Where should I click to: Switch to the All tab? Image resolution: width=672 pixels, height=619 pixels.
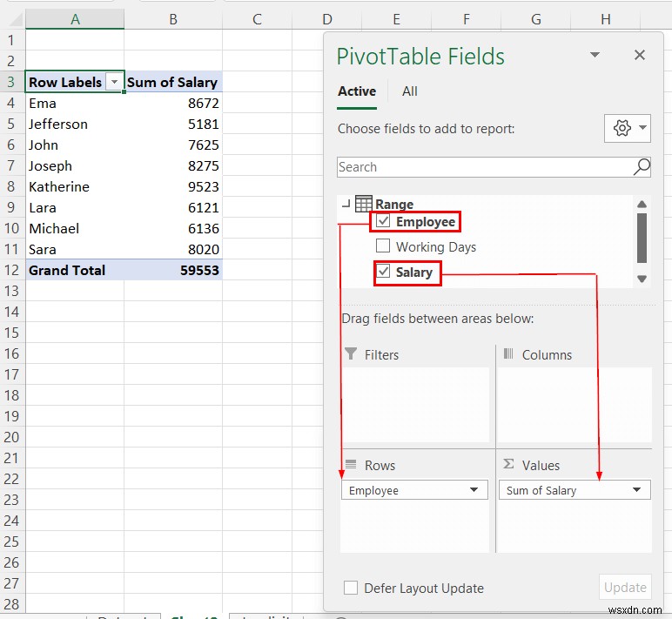pyautogui.click(x=409, y=91)
